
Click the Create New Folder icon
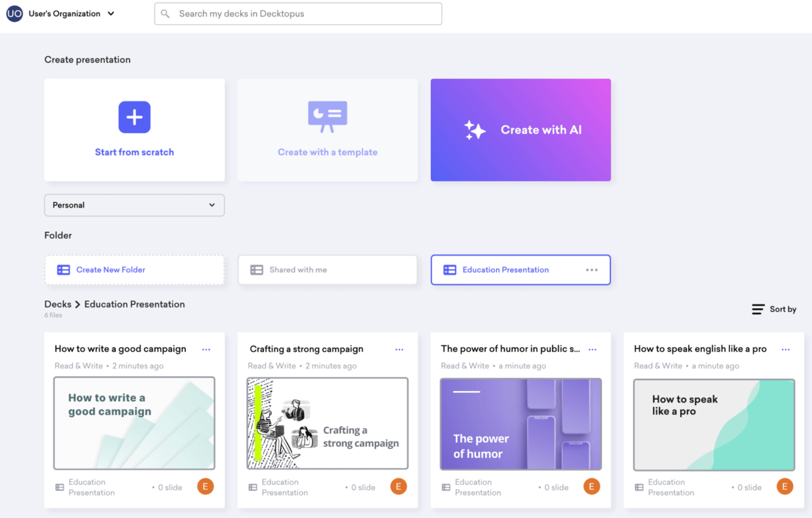(x=64, y=270)
